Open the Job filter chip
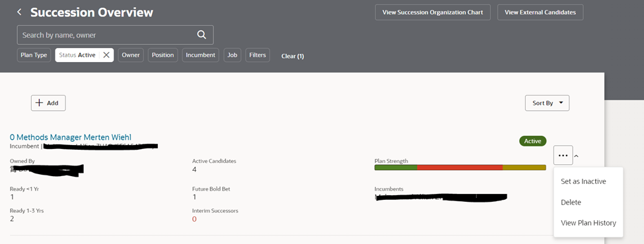644x244 pixels. click(x=233, y=55)
